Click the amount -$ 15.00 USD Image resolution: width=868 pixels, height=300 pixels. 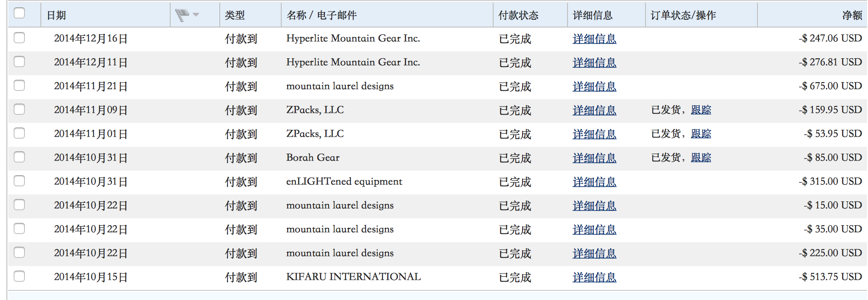[x=833, y=206]
